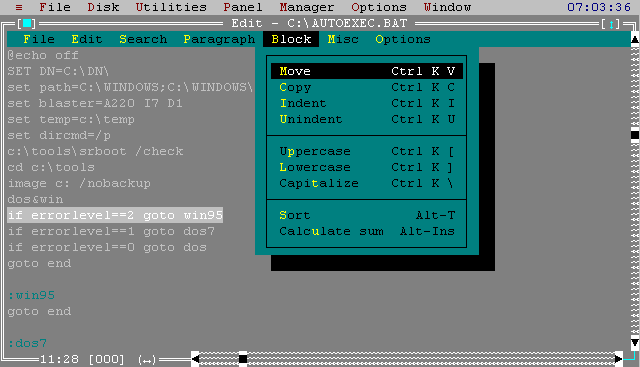
Task: Click the 'set dircmd=/p' line
Action: click(59, 135)
